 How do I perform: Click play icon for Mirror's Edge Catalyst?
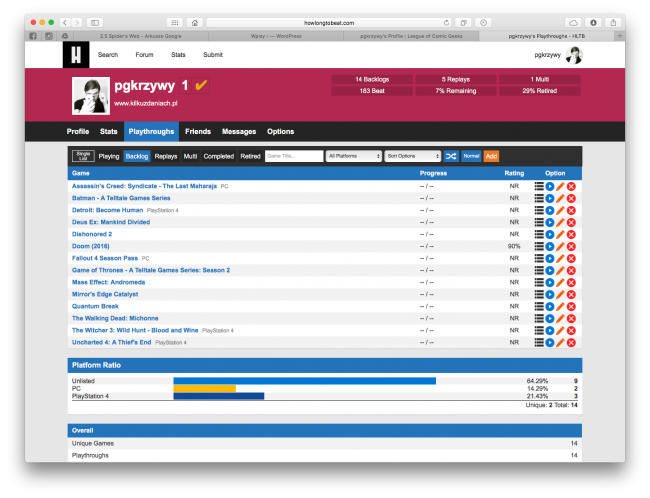point(550,294)
